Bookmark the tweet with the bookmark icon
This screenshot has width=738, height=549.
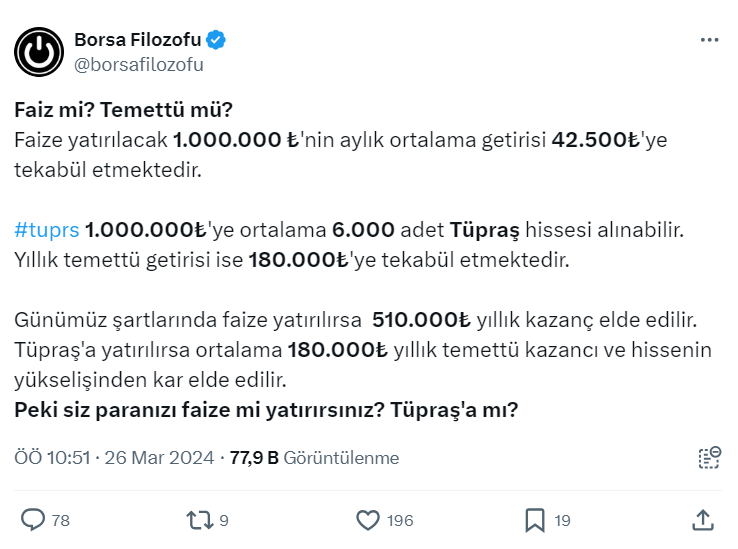[x=535, y=520]
